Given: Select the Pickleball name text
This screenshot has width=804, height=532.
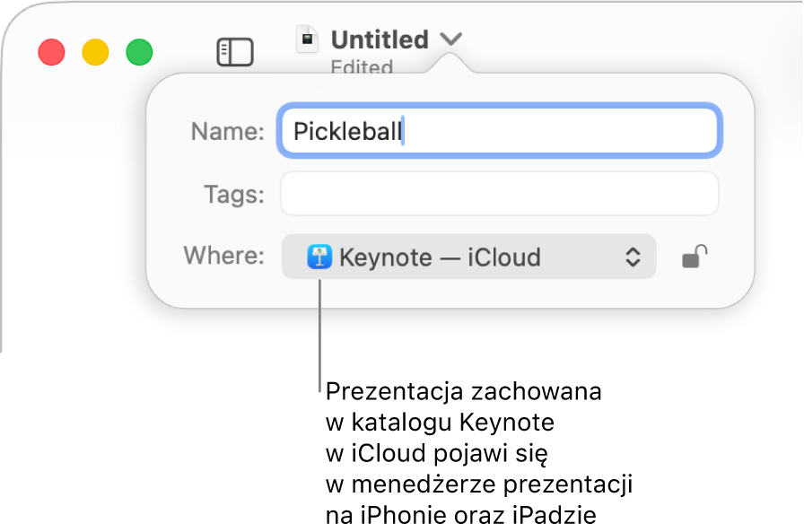Looking at the screenshot, I should (345, 131).
